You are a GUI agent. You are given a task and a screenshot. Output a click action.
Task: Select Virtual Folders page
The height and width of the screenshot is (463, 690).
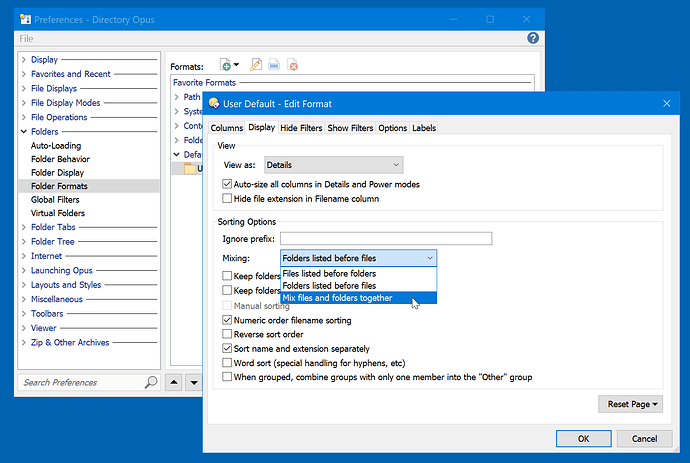(58, 213)
